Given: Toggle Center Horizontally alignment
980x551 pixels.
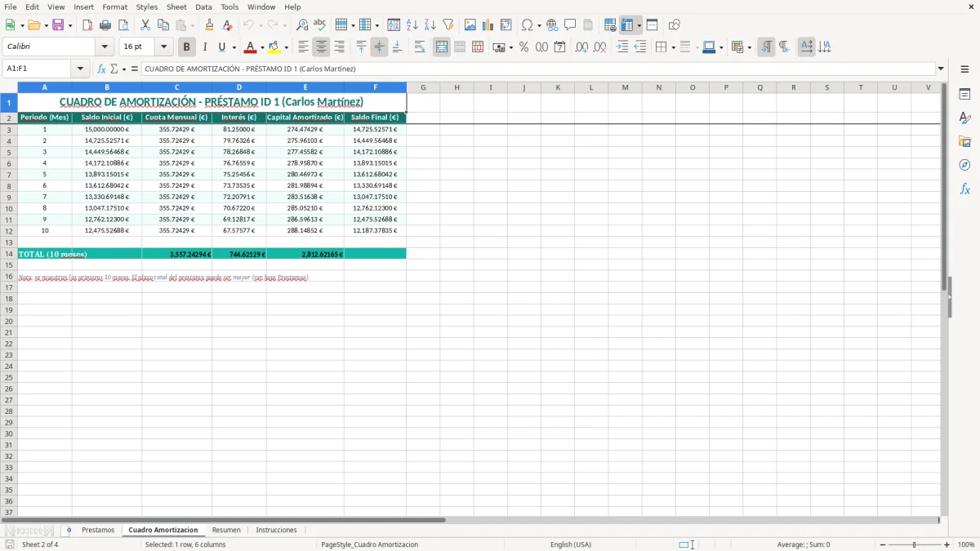Looking at the screenshot, I should (322, 47).
